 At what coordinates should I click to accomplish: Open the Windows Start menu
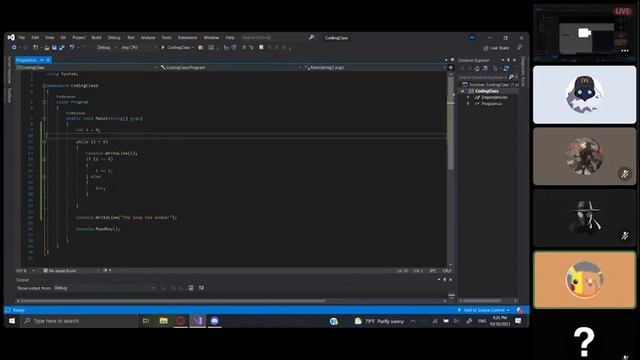click(12, 321)
